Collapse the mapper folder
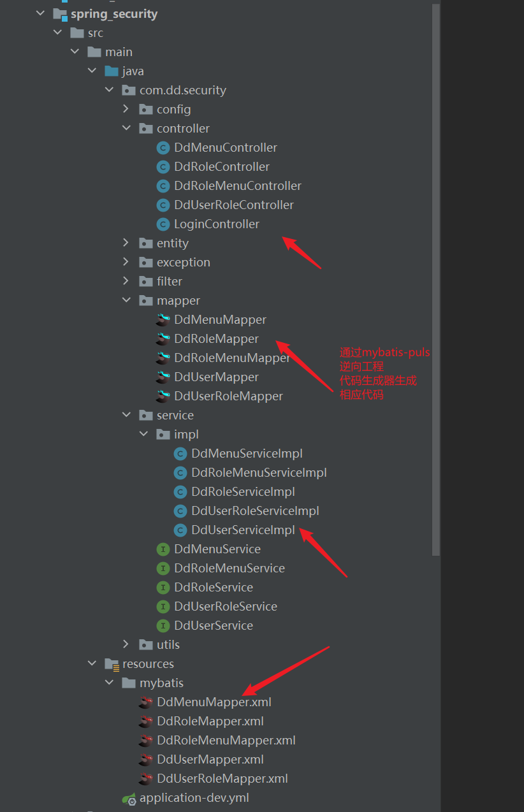The width and height of the screenshot is (524, 812). coord(126,300)
